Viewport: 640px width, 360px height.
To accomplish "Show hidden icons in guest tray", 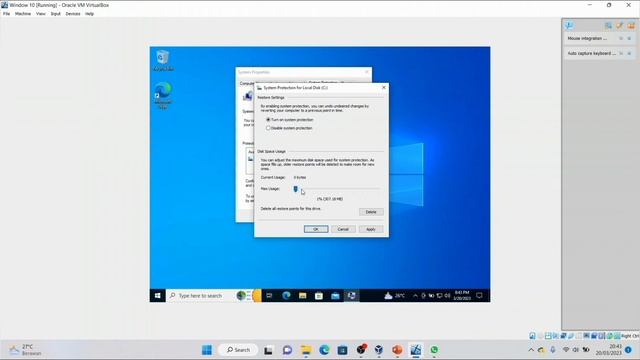I will tap(415, 296).
